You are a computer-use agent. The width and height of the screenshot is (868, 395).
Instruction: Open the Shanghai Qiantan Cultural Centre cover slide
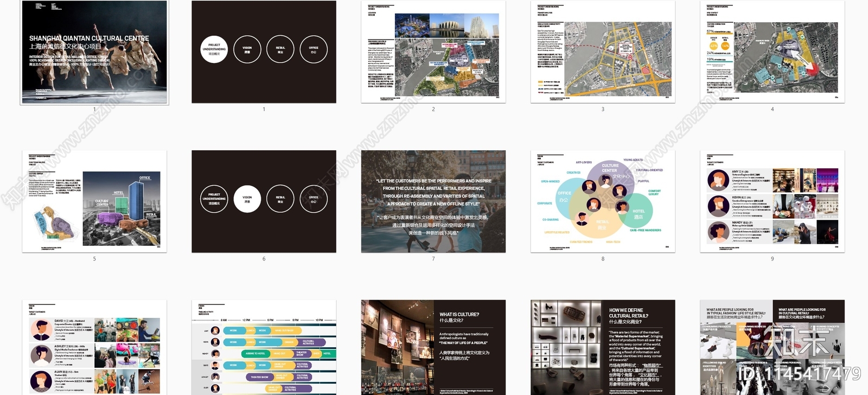(94, 52)
